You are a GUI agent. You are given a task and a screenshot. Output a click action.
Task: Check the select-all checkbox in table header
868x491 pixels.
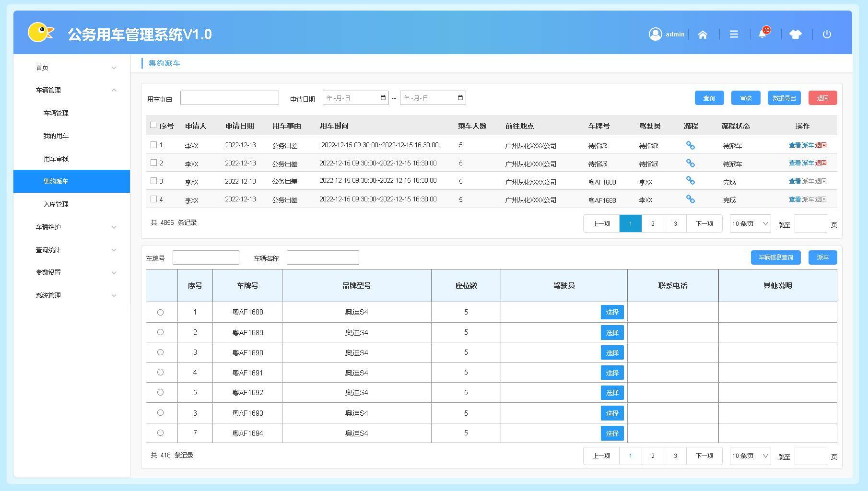point(153,125)
